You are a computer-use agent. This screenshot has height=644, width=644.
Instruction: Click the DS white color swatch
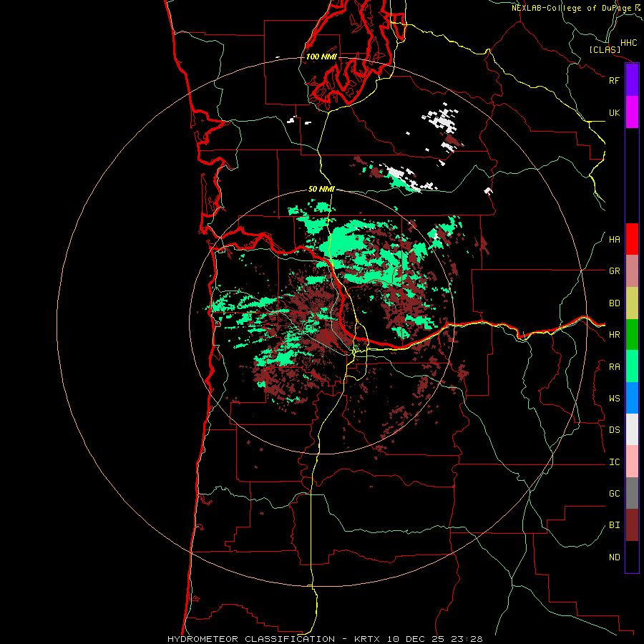point(632,429)
